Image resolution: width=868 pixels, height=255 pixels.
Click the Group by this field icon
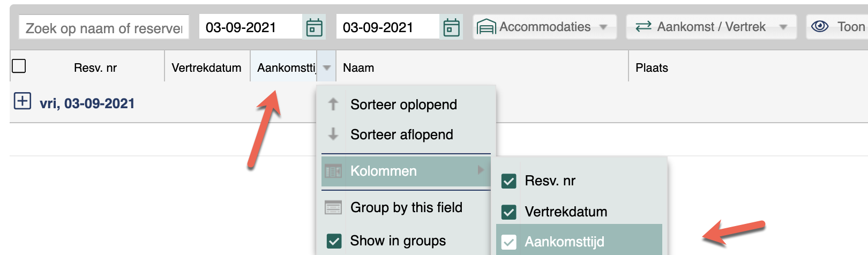pos(333,207)
